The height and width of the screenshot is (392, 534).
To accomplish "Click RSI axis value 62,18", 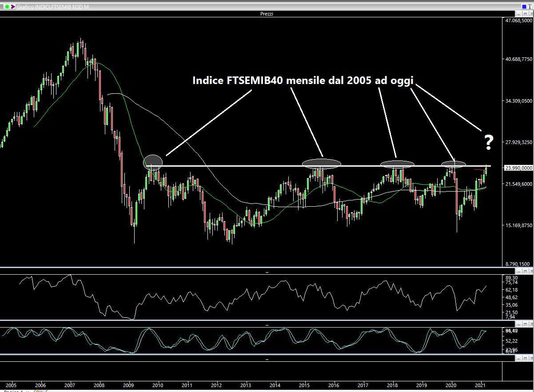I will pos(512,290).
